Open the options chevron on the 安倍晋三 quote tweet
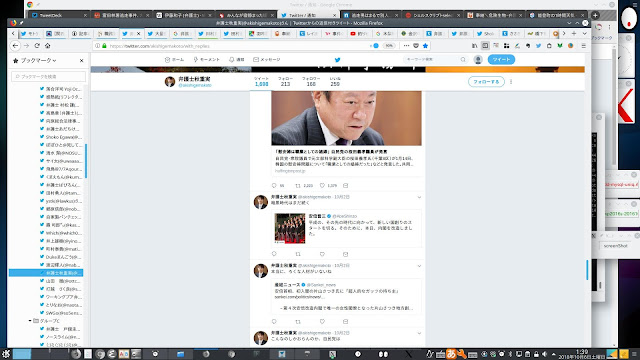The image size is (640, 360). [x=419, y=197]
